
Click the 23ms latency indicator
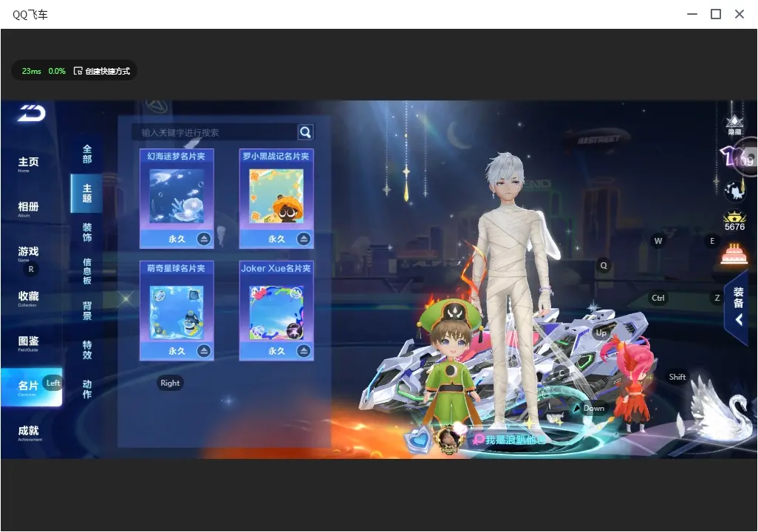tap(32, 71)
